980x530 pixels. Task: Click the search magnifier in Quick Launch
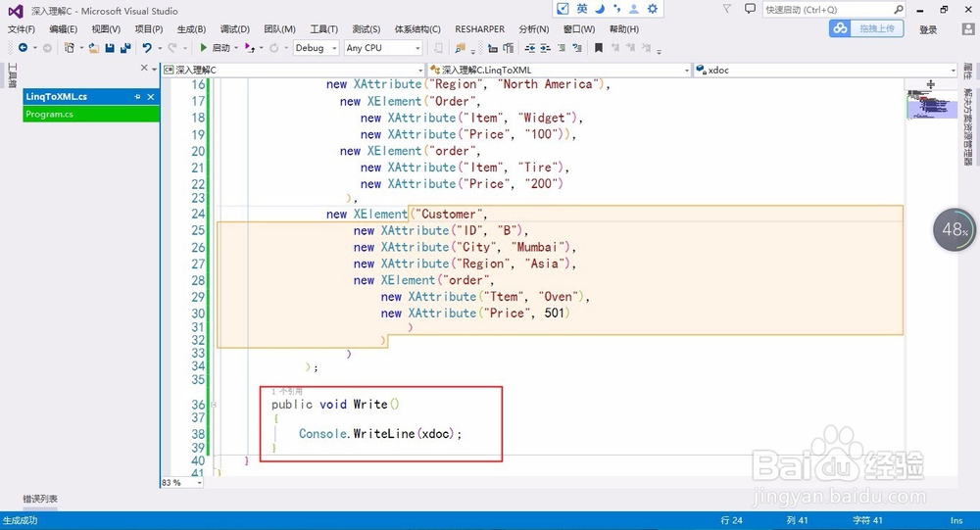(x=898, y=10)
